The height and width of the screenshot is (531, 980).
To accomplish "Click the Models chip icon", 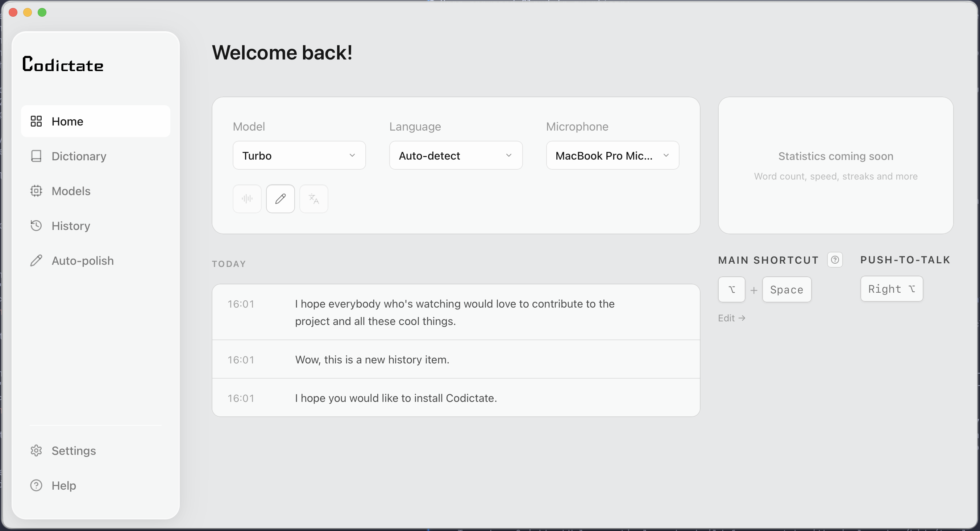I will coord(36,191).
